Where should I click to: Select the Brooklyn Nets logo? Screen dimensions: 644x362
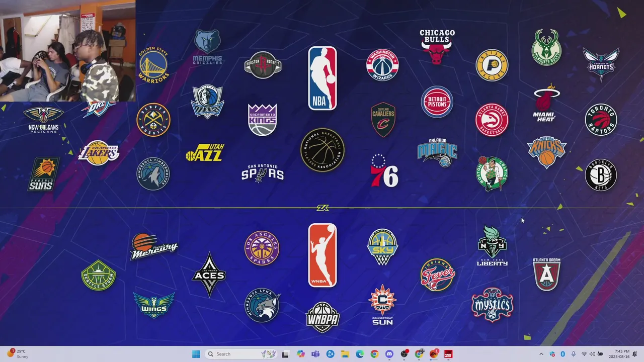[x=601, y=174]
